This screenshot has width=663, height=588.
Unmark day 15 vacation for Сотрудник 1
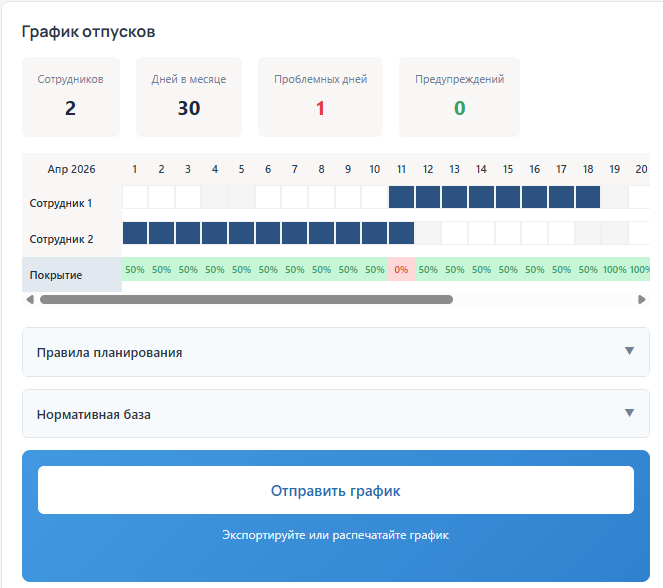click(x=508, y=197)
